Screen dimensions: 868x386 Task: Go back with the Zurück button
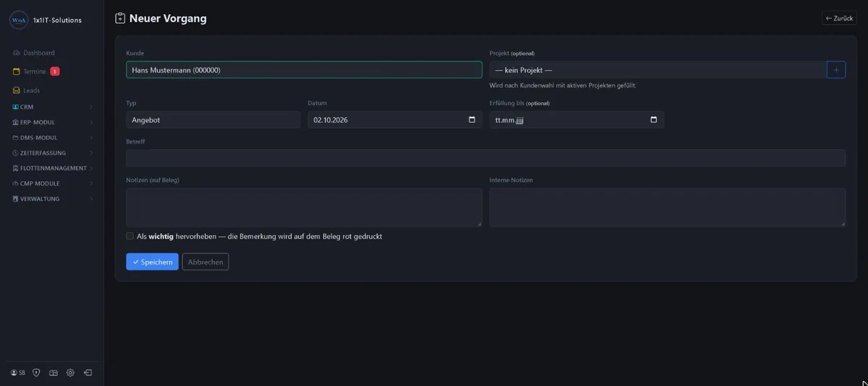click(839, 18)
